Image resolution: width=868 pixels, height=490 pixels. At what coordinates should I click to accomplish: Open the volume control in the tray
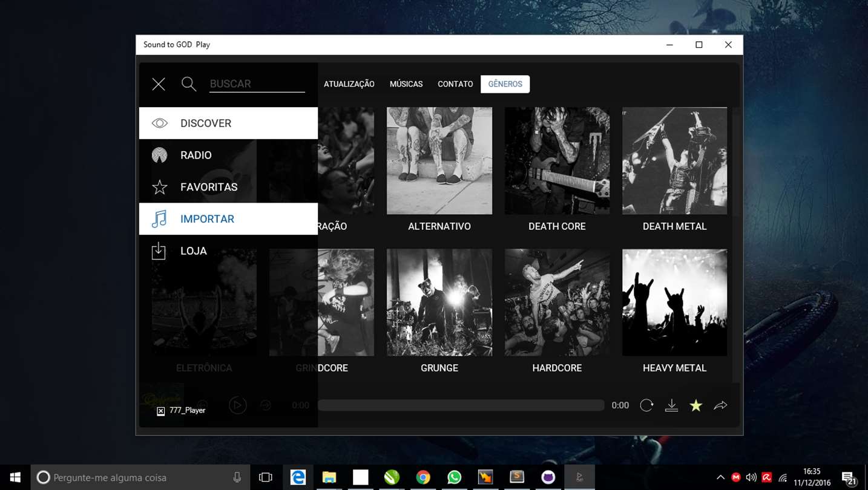point(751,477)
